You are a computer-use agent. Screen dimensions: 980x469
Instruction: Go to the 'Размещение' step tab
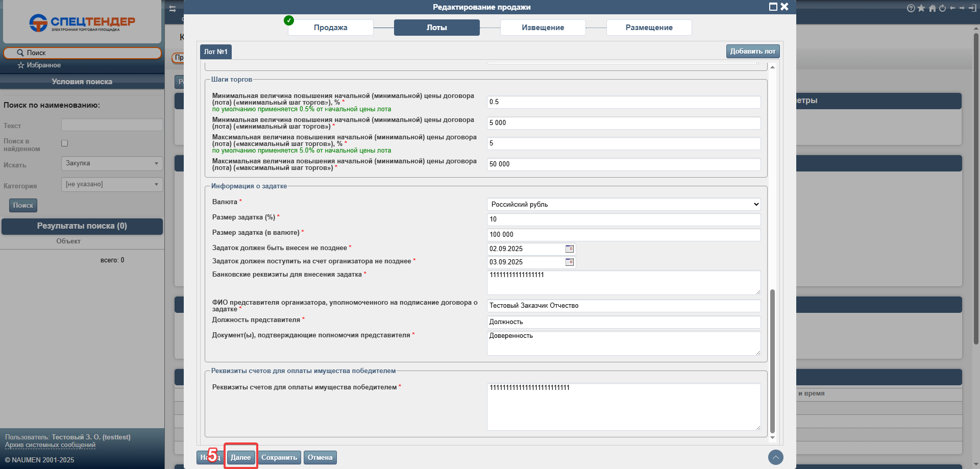pos(649,28)
